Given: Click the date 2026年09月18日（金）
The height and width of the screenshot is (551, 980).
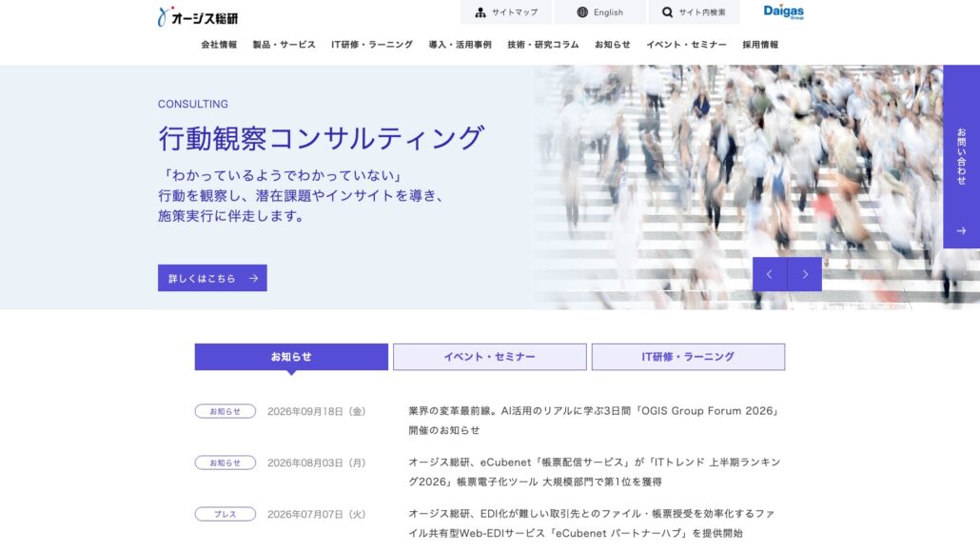Looking at the screenshot, I should (316, 411).
